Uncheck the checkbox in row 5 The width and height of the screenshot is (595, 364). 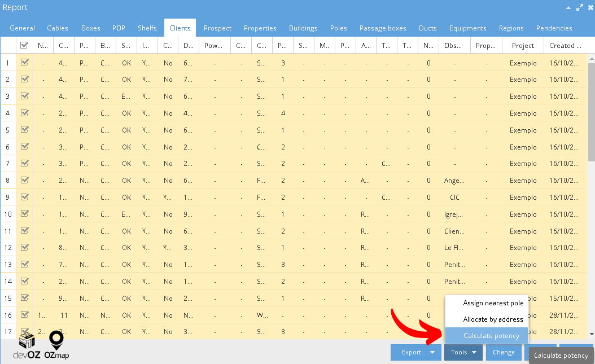pyautogui.click(x=25, y=129)
